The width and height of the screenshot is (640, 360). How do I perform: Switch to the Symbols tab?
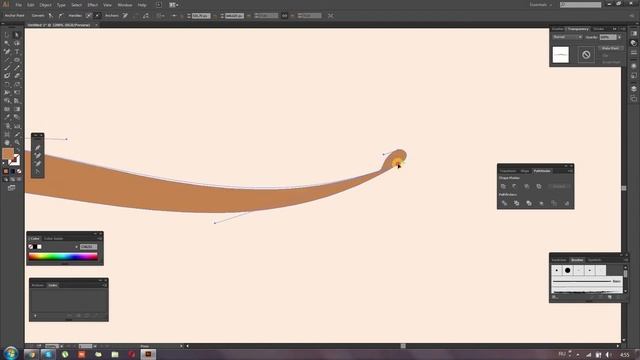click(x=594, y=260)
